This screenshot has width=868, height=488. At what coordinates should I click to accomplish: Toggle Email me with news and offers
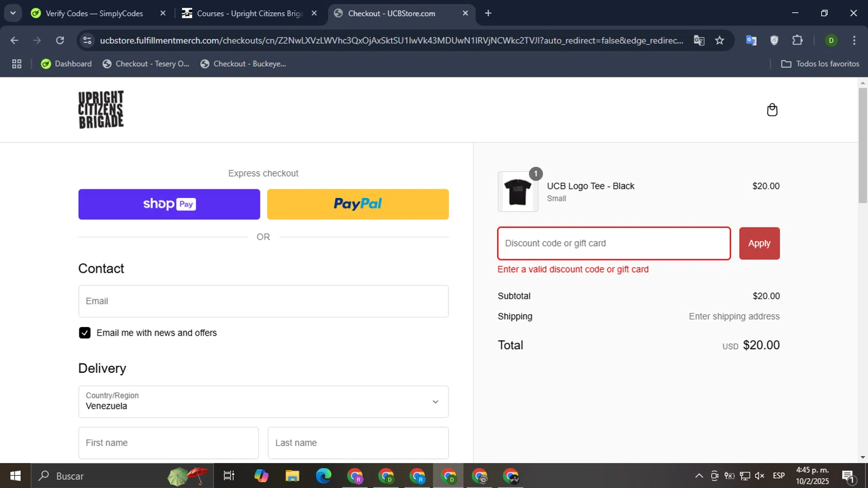coord(84,333)
